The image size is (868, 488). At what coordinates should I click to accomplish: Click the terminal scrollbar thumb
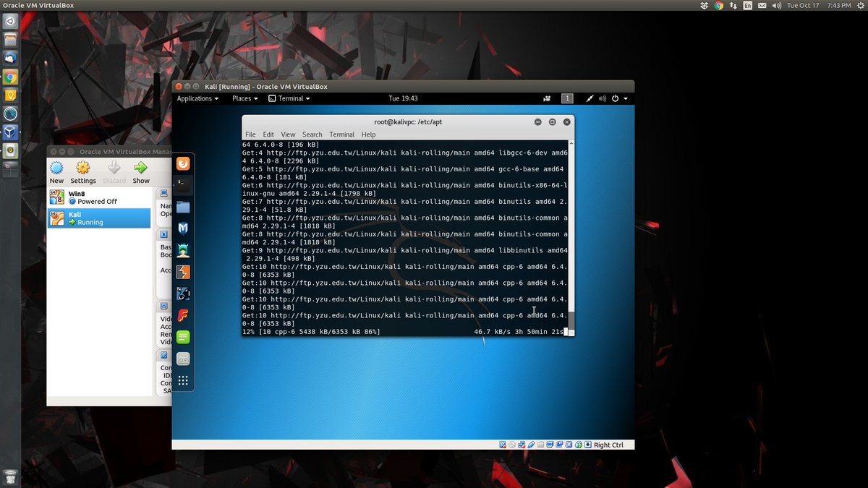point(571,322)
